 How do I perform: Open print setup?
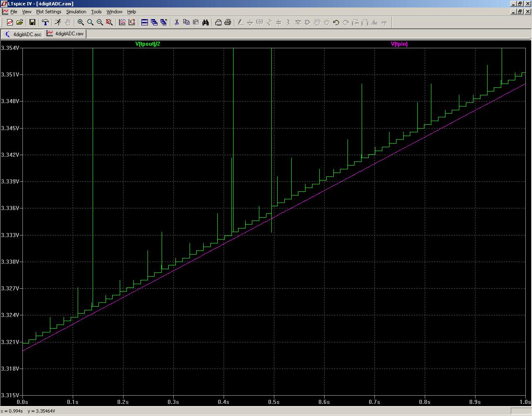click(218, 22)
